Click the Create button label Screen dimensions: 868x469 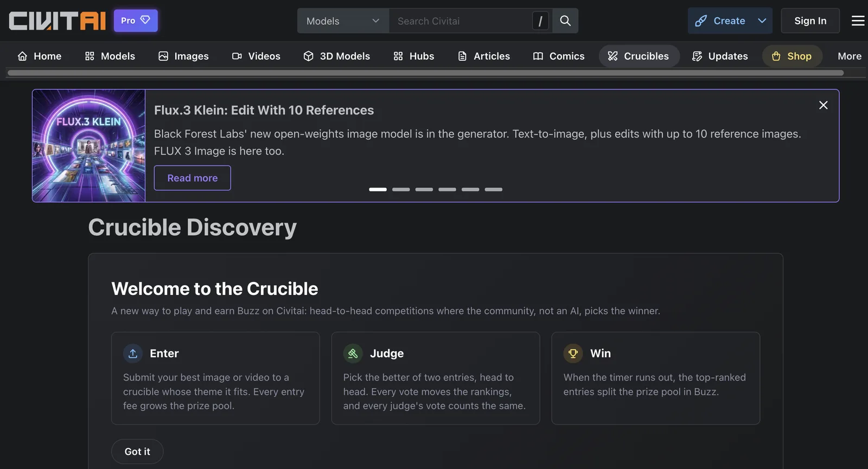click(x=729, y=21)
